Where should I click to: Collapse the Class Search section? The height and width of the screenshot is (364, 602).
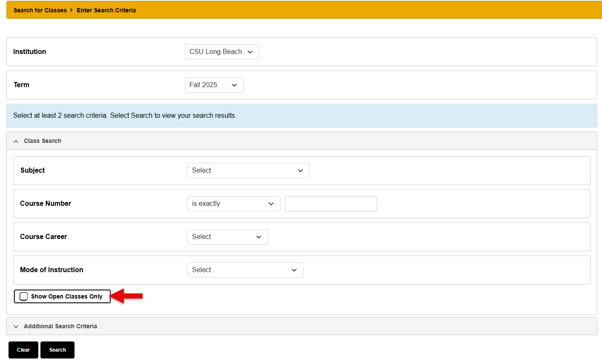(x=43, y=141)
